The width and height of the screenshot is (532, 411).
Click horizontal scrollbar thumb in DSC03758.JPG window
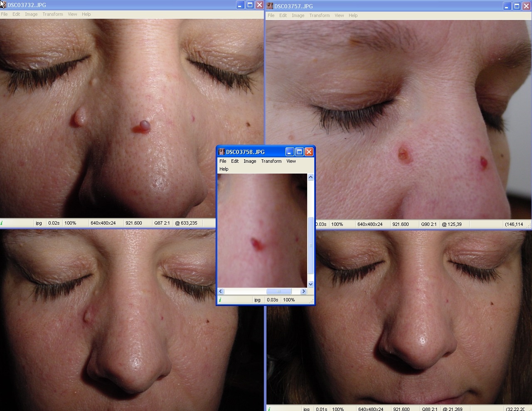coord(278,291)
